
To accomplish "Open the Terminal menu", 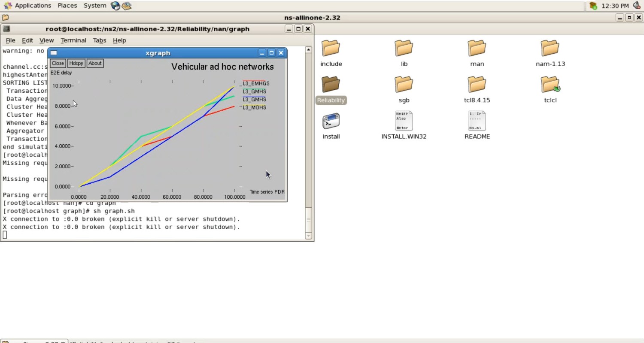I will [x=73, y=40].
